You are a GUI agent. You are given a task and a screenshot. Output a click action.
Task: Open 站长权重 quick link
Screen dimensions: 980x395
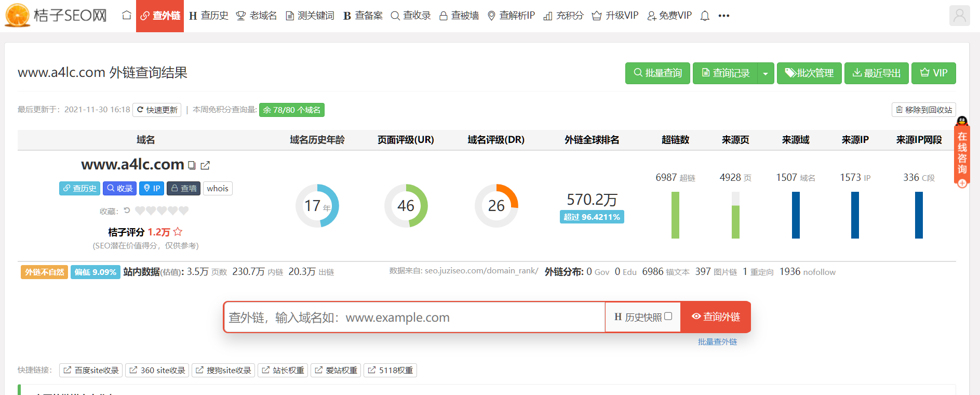pyautogui.click(x=283, y=370)
